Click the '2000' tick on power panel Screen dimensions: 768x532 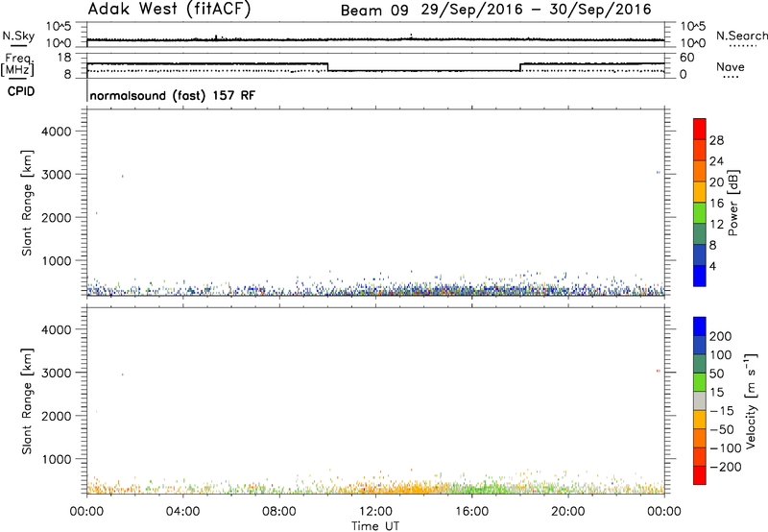pyautogui.click(x=57, y=217)
